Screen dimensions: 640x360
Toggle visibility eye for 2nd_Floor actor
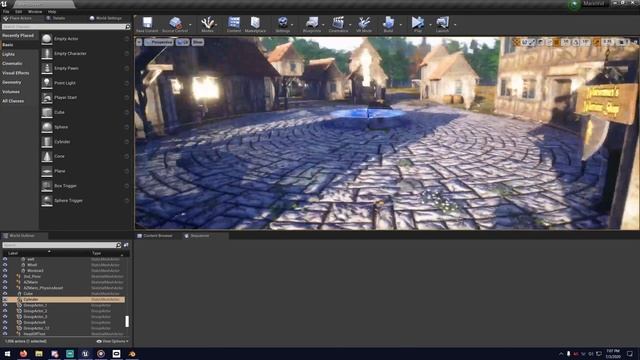coord(5,276)
